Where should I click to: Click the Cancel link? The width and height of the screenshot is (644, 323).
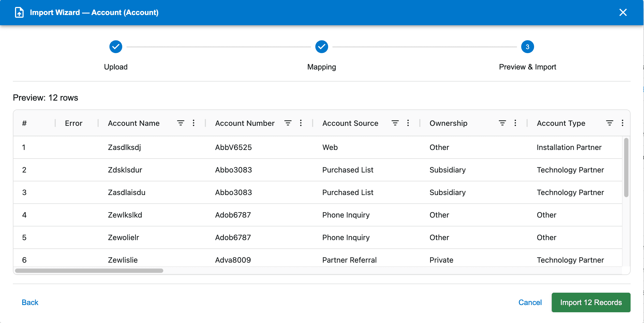click(530, 302)
